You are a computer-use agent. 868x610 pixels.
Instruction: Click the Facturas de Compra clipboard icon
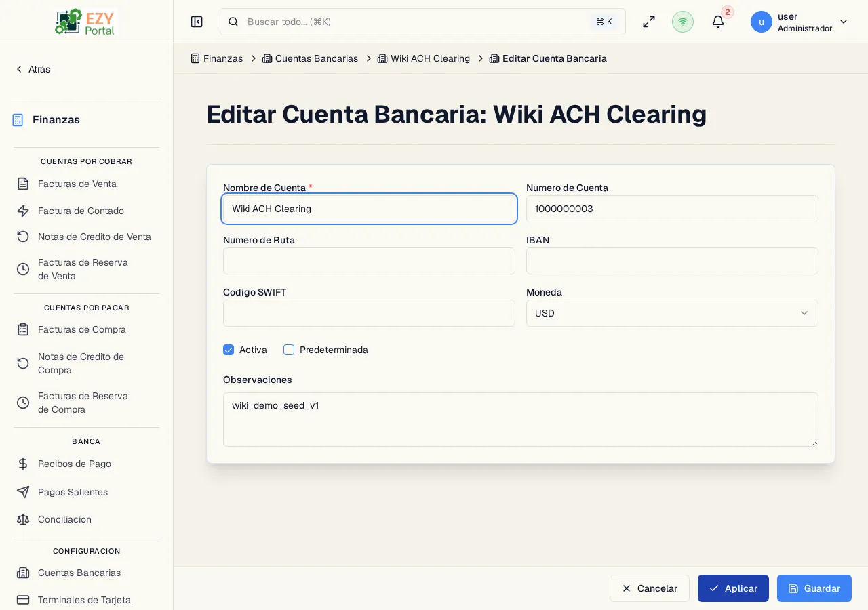[23, 329]
